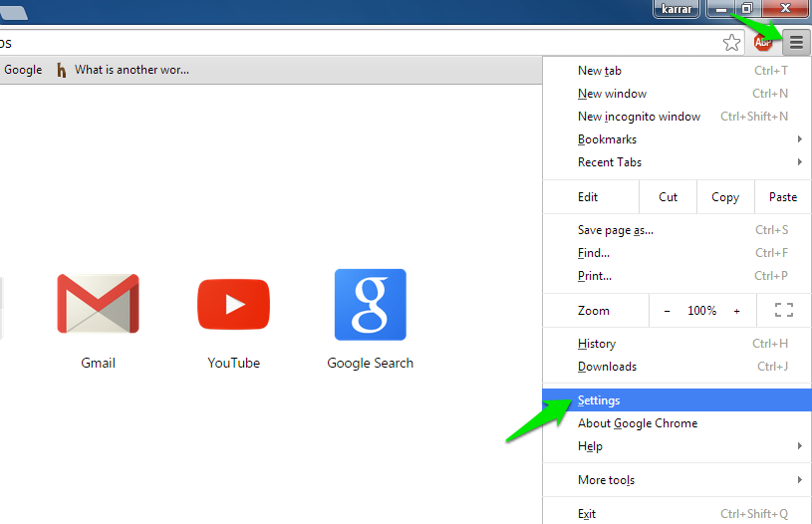Viewport: 812px width, 524px height.
Task: Click the Cut button in Edit row
Action: coord(669,197)
